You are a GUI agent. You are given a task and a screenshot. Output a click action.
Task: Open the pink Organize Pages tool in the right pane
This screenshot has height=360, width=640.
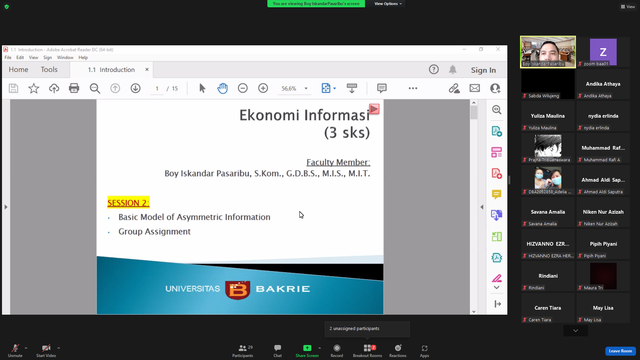tap(497, 152)
